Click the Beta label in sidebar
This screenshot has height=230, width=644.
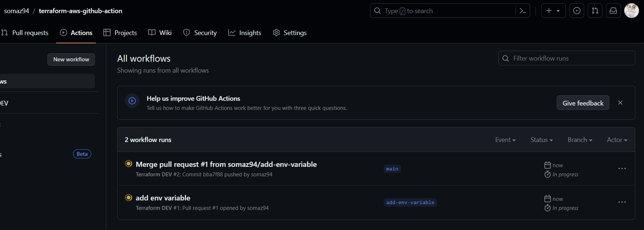click(x=82, y=154)
